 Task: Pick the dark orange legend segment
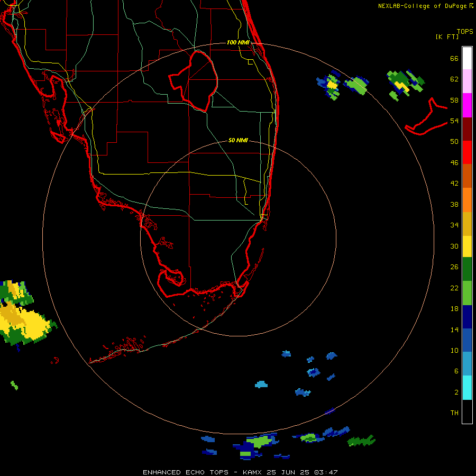tap(467, 176)
